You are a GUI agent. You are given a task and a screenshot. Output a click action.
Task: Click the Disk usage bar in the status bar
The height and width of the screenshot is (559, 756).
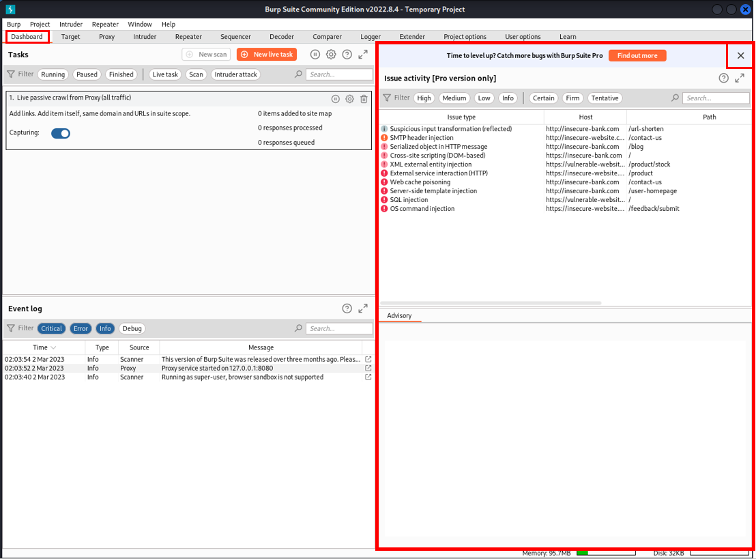[x=719, y=554]
